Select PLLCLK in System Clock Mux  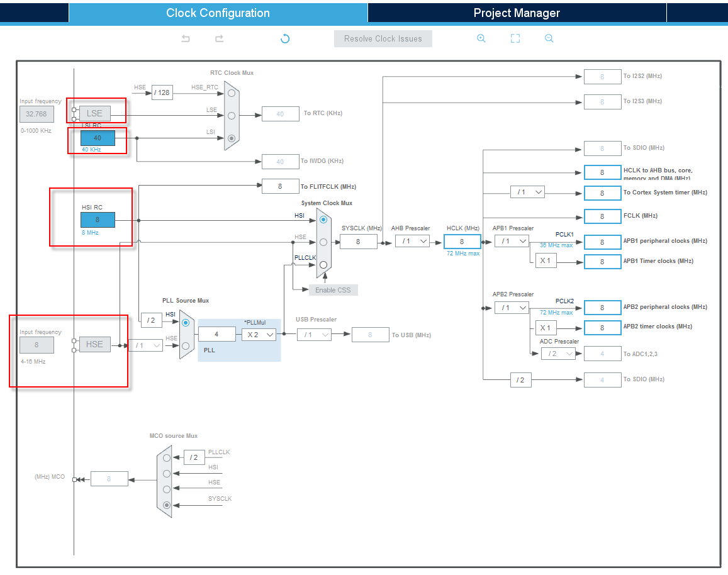(x=323, y=264)
